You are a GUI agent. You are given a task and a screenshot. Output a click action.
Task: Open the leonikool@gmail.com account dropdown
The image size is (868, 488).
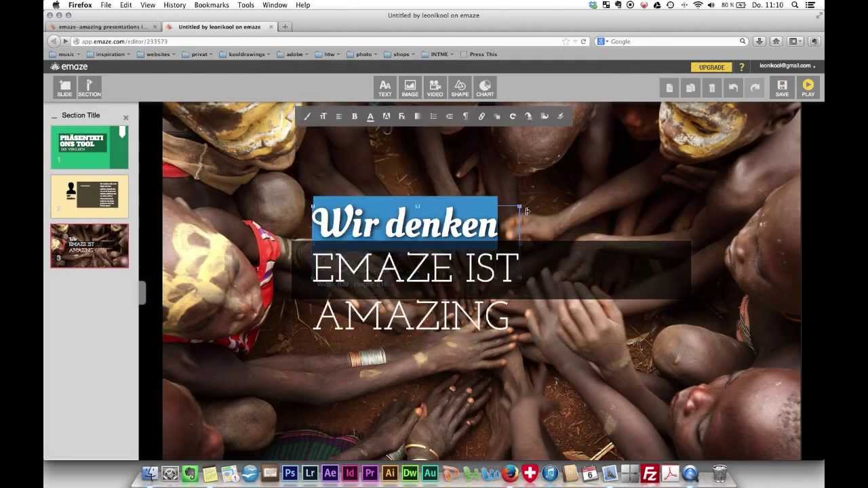pyautogui.click(x=787, y=66)
